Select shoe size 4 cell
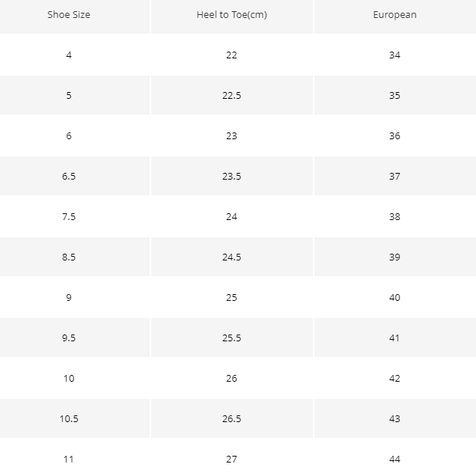Viewport: 476px width, 476px height. tap(69, 55)
